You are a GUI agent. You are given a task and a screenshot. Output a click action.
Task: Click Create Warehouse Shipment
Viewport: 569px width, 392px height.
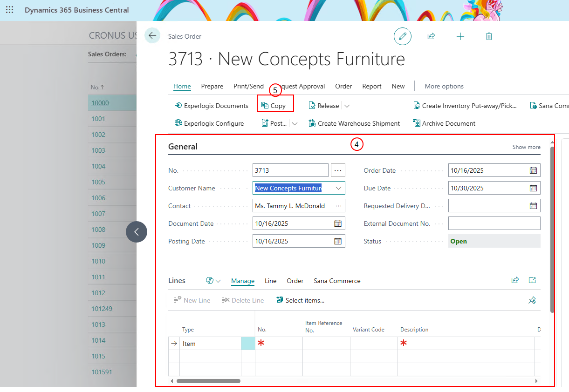click(x=354, y=123)
